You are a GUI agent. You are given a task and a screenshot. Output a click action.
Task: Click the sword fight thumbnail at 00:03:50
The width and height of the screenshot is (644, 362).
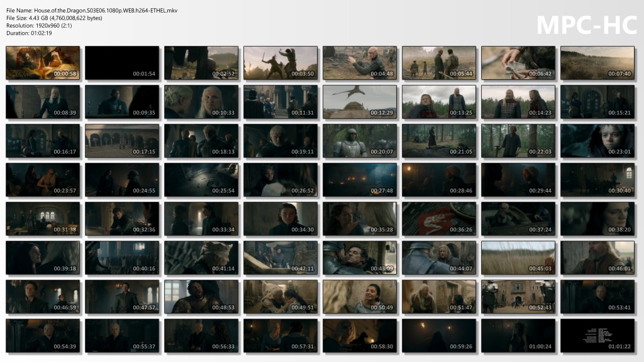point(280,63)
